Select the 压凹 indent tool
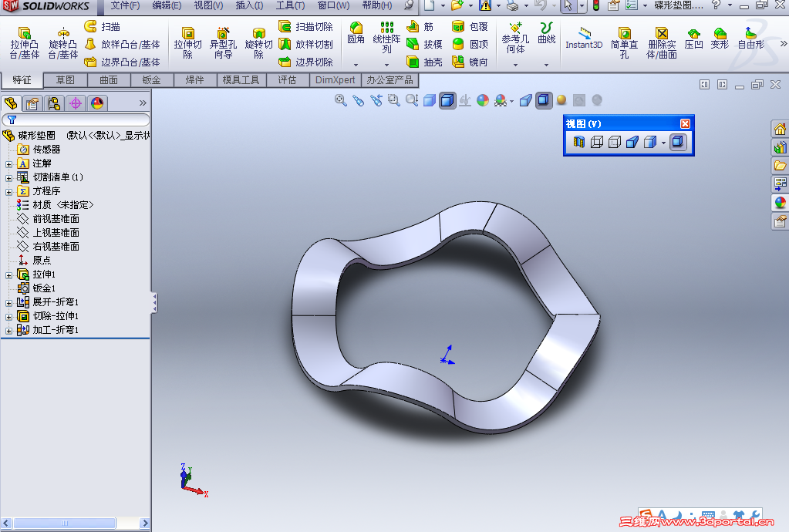Image resolution: width=789 pixels, height=532 pixels. pos(693,39)
